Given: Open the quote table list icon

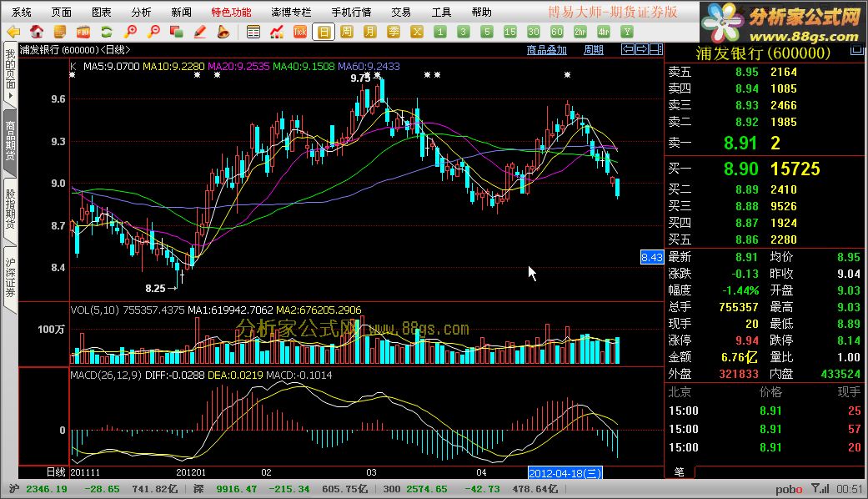Looking at the screenshot, I should tap(253, 32).
